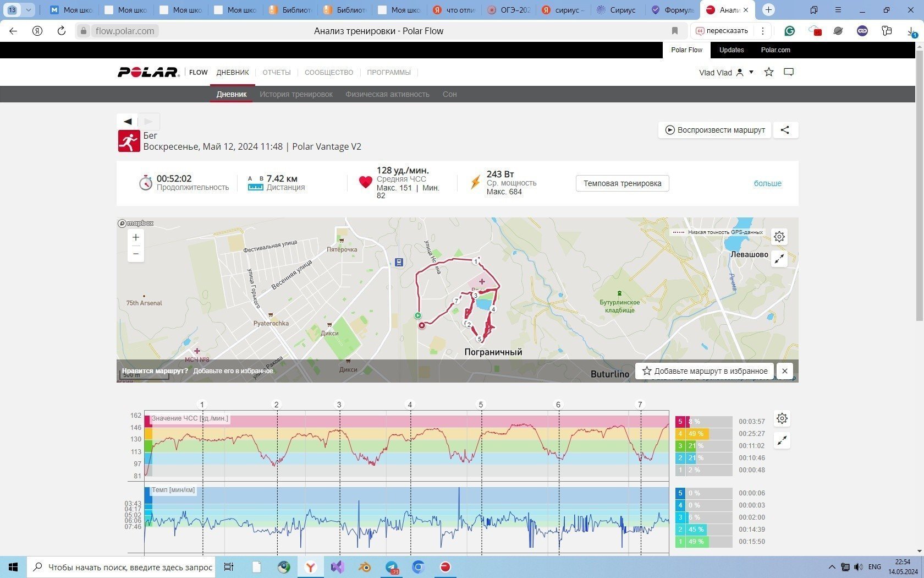Switch to the ОГЭ-202 browser tab
Viewport: 924px width, 578px height.
(509, 10)
